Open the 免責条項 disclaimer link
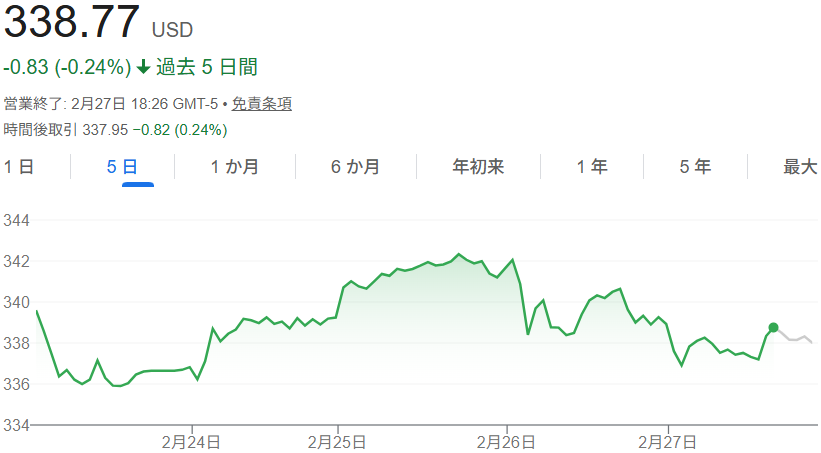 [x=262, y=104]
